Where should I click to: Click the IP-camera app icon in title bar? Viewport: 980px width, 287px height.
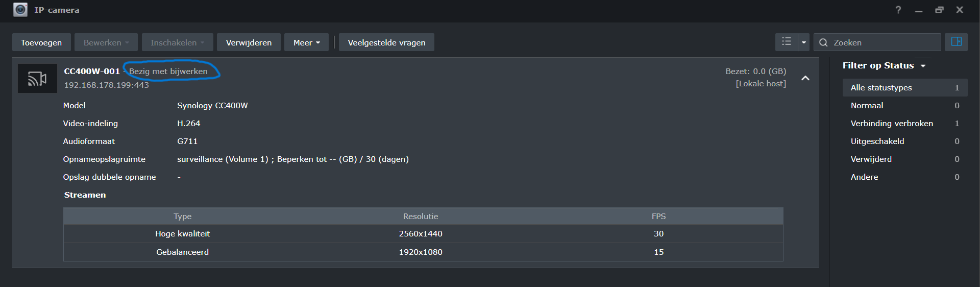click(x=20, y=10)
